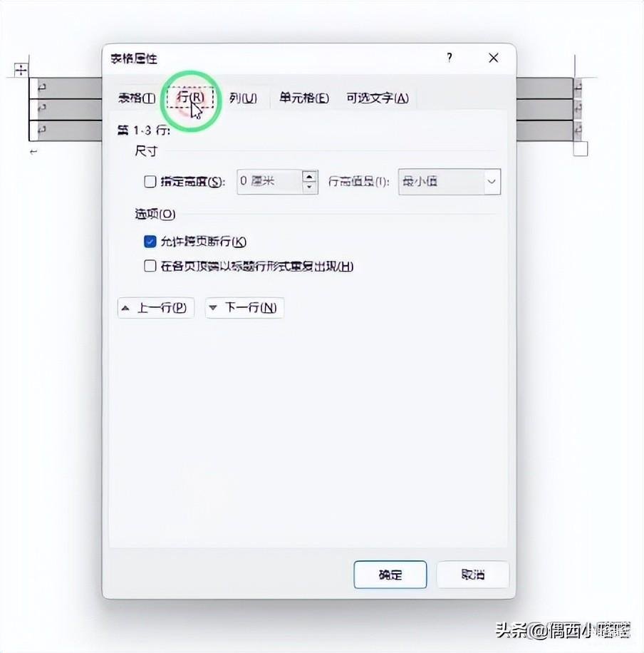Open the 行高值是 dropdown
This screenshot has height=653, width=644.
point(450,182)
